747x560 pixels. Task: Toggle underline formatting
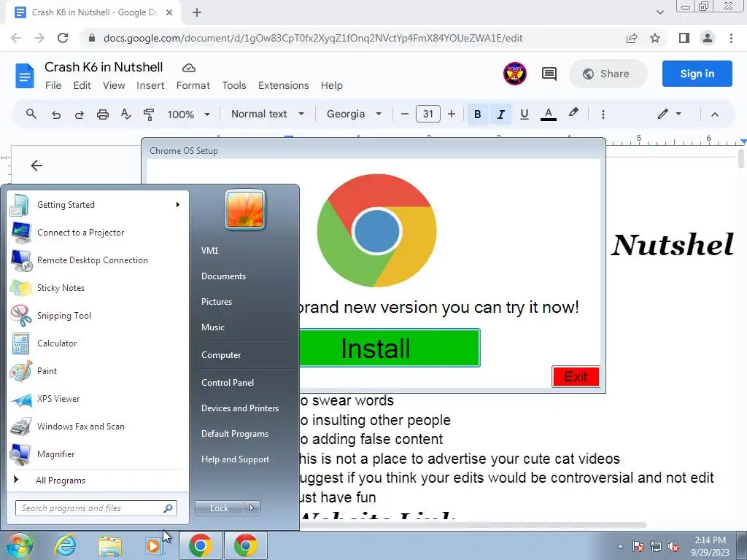click(x=524, y=114)
